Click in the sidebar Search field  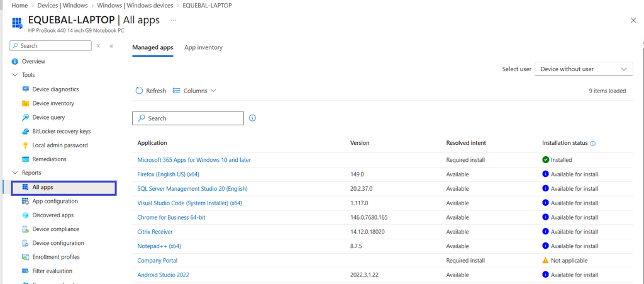(50, 45)
